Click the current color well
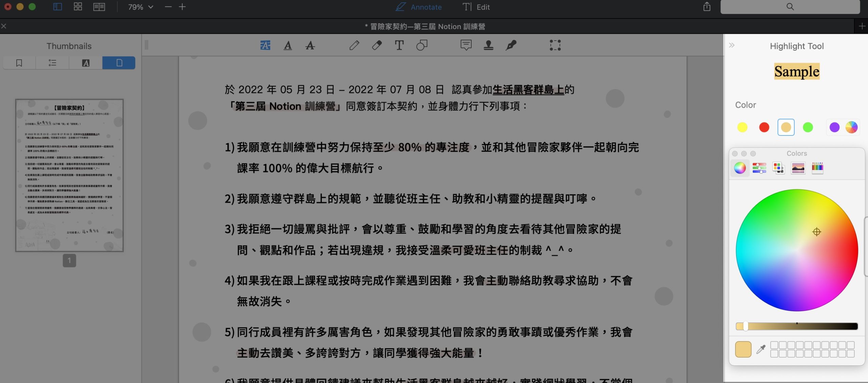Viewport: 868px width, 383px height. click(743, 349)
